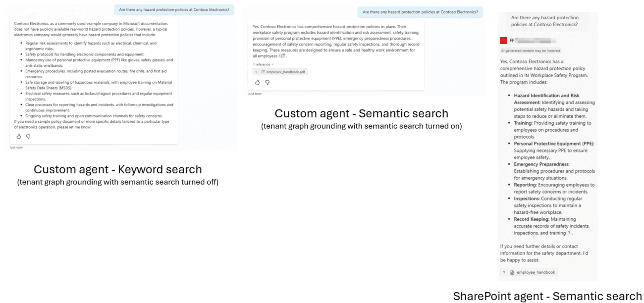The height and width of the screenshot is (303, 644).
Task: Click thumbs down on the keyword search response
Action: 28,137
